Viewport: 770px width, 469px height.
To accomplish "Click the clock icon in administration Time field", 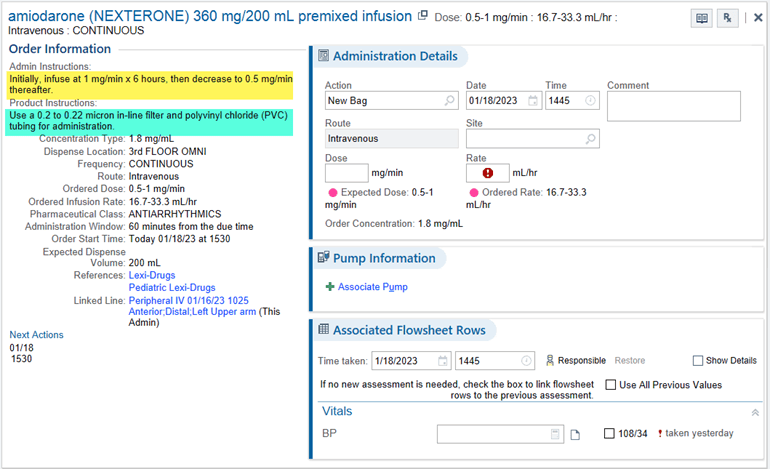I will pyautogui.click(x=590, y=101).
